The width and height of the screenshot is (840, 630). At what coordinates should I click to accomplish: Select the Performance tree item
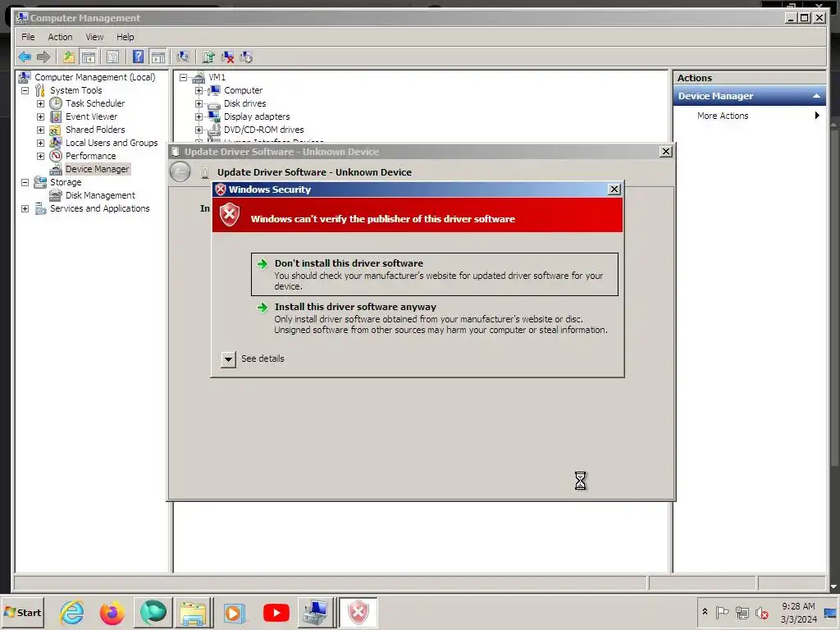(x=90, y=156)
